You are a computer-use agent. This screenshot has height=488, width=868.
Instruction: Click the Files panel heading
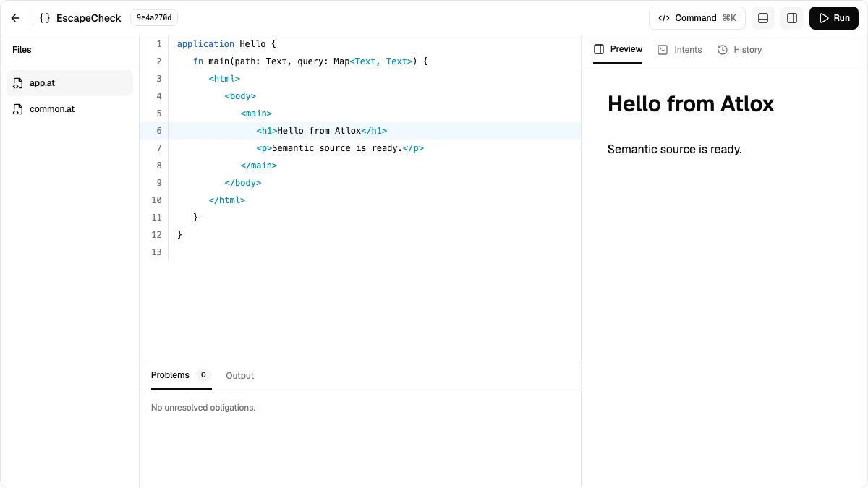click(x=22, y=50)
